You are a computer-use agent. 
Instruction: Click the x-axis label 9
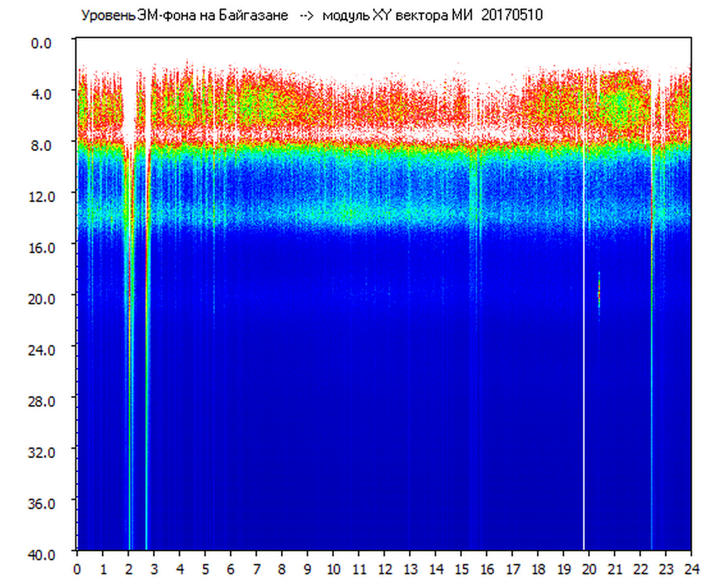point(308,569)
